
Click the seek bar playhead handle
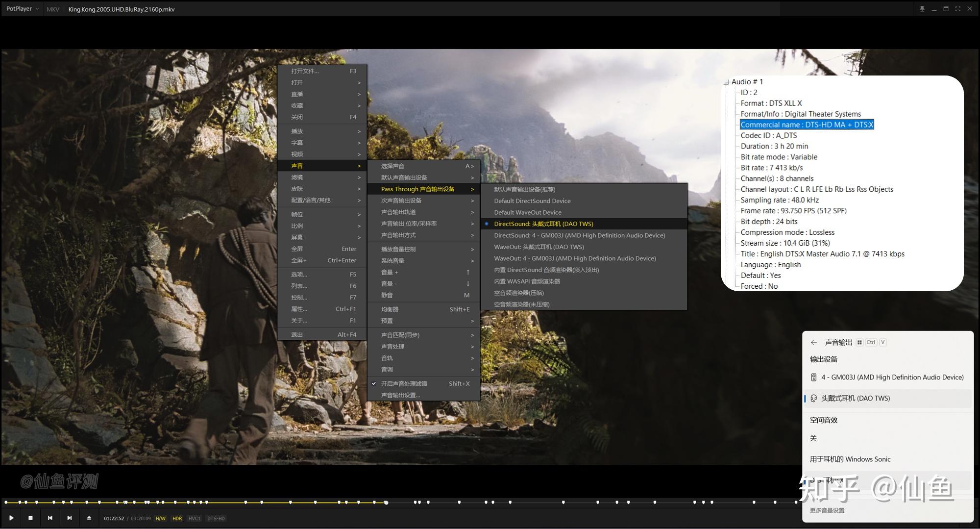[386, 503]
